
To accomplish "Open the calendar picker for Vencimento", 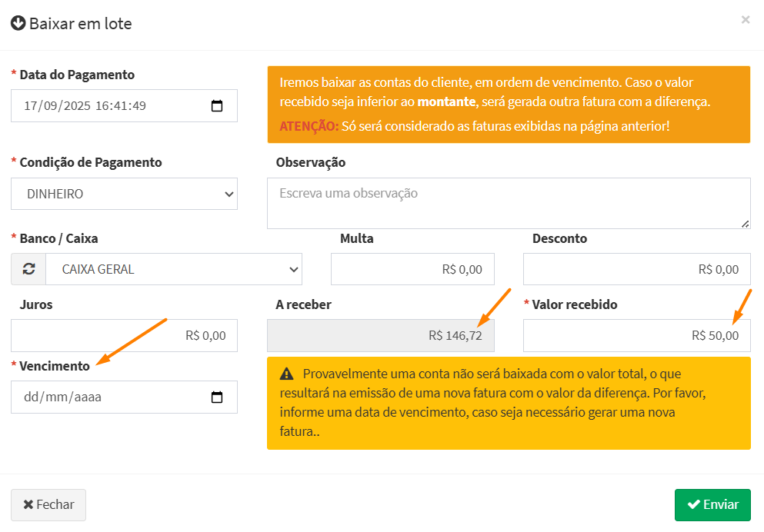I will (217, 397).
